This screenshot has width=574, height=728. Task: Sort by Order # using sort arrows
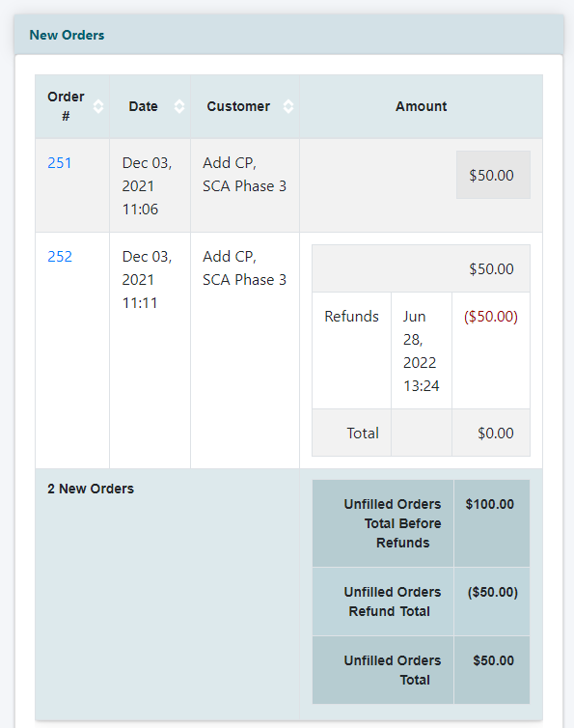click(98, 106)
